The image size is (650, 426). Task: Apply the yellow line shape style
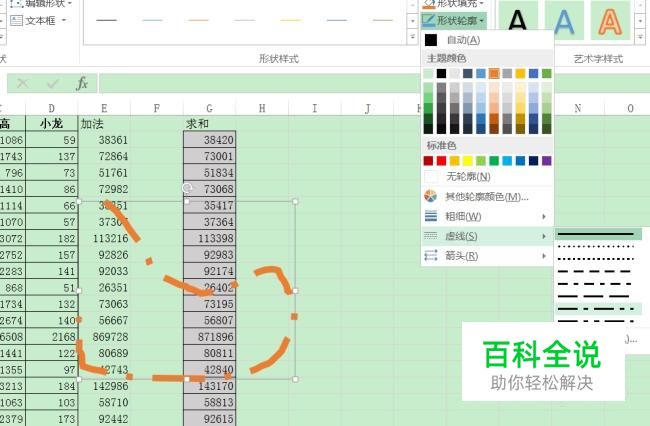pos(290,20)
